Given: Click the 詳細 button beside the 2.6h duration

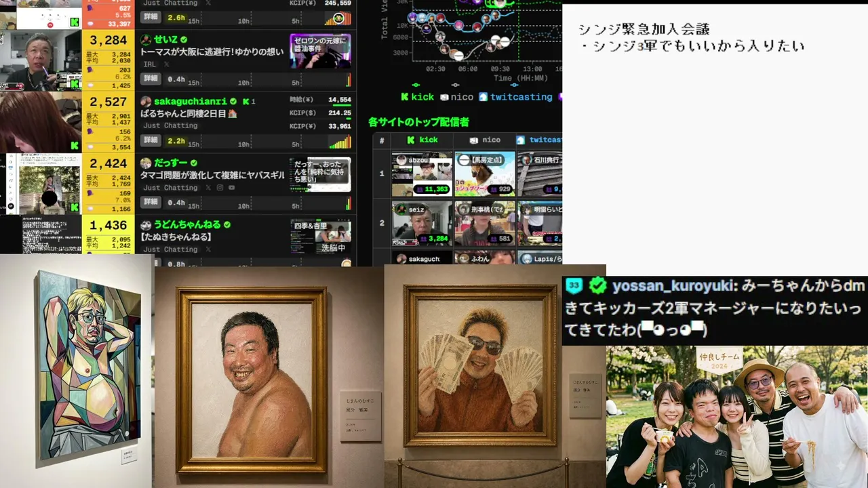Looking at the screenshot, I should click(x=151, y=18).
